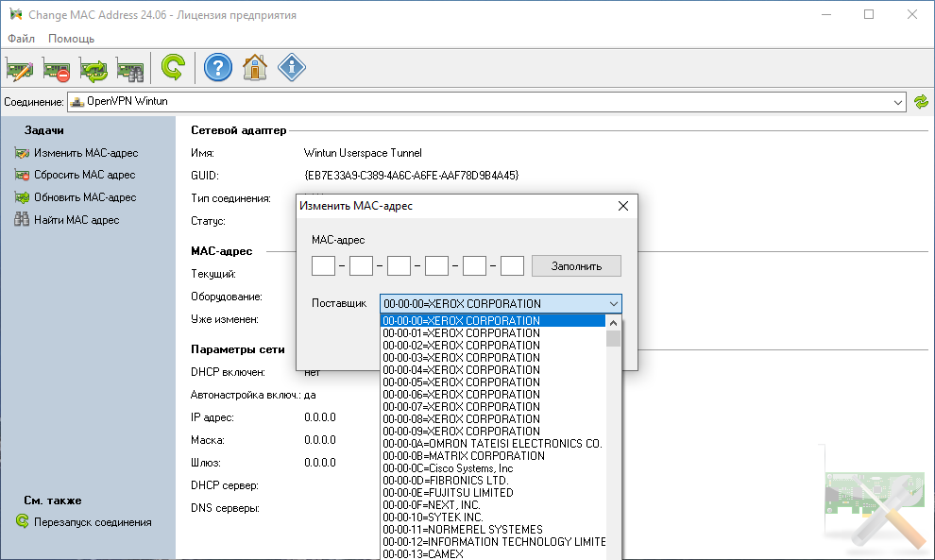The height and width of the screenshot is (560, 935).
Task: Click icon beside Перезапуск соединения
Action: point(22,521)
